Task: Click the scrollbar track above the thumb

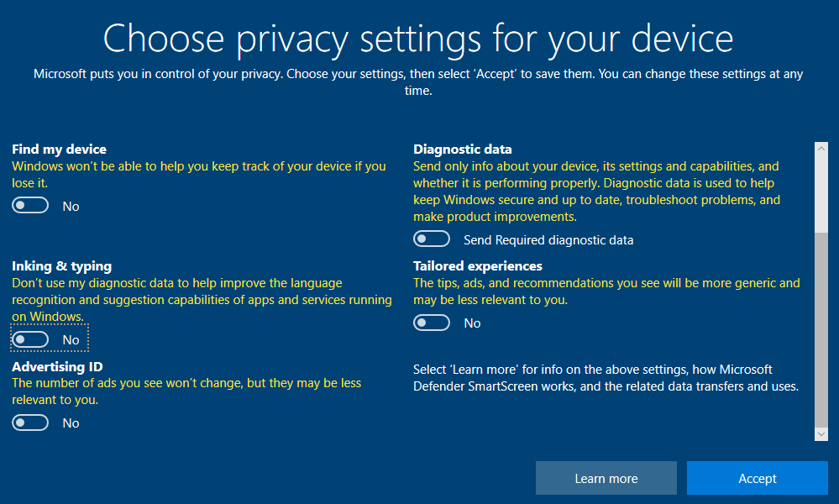Action: (821, 193)
